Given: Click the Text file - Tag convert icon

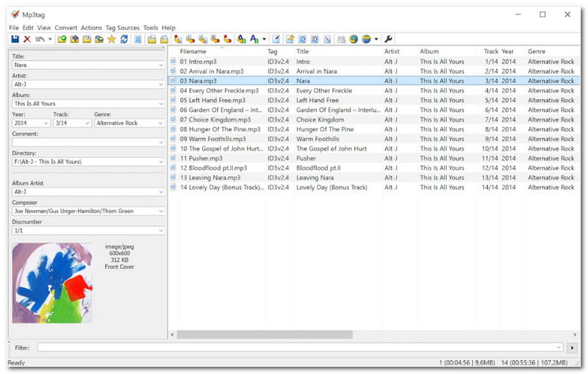Looking at the screenshot, I should [215, 39].
